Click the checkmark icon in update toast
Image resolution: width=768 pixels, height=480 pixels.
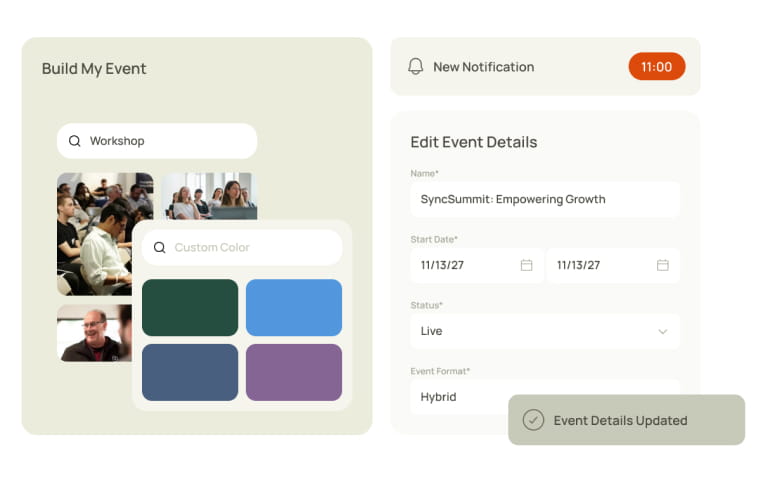(x=533, y=420)
